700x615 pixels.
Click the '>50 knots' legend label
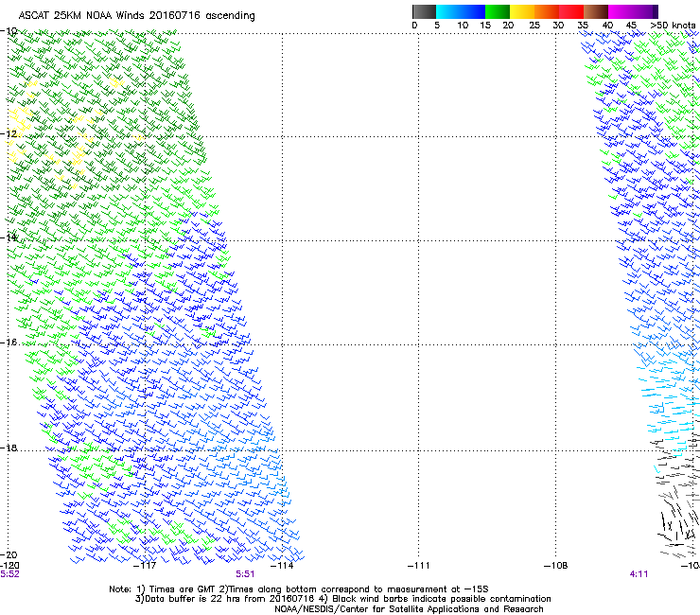(673, 26)
